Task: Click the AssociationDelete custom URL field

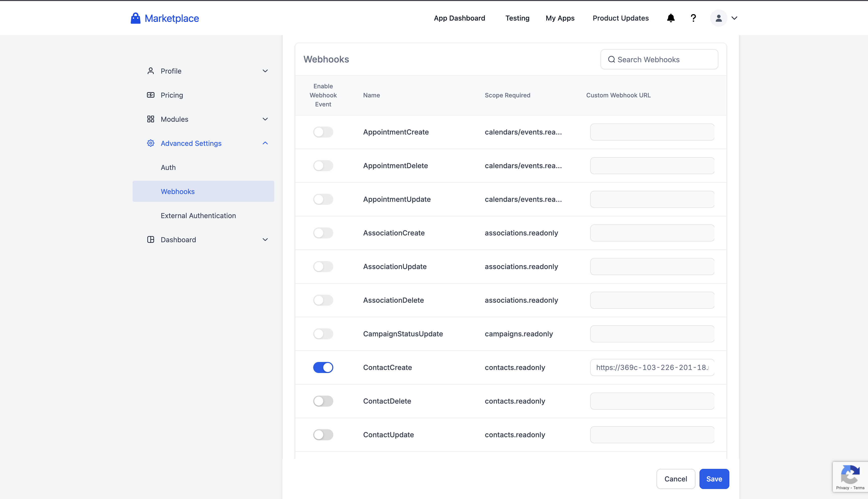Action: pos(652,300)
